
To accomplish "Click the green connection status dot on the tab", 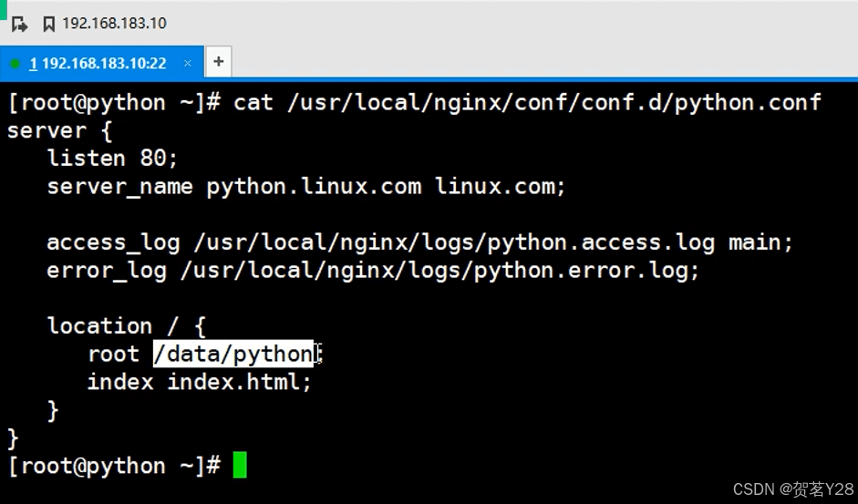I will point(15,63).
